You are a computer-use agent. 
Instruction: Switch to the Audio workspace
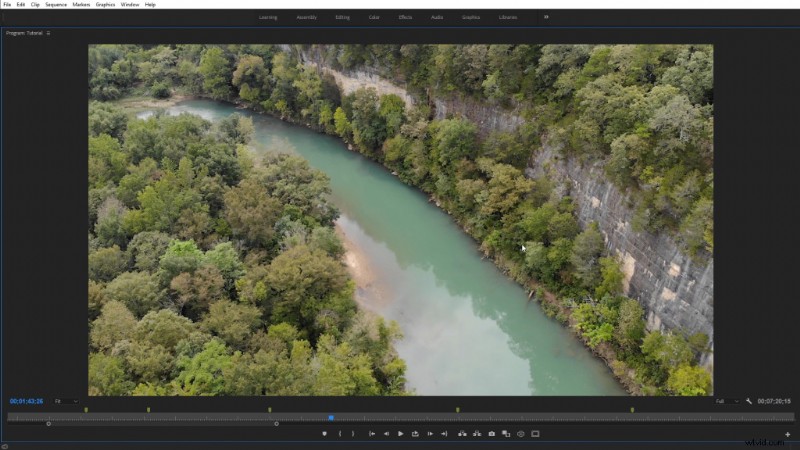pos(437,17)
